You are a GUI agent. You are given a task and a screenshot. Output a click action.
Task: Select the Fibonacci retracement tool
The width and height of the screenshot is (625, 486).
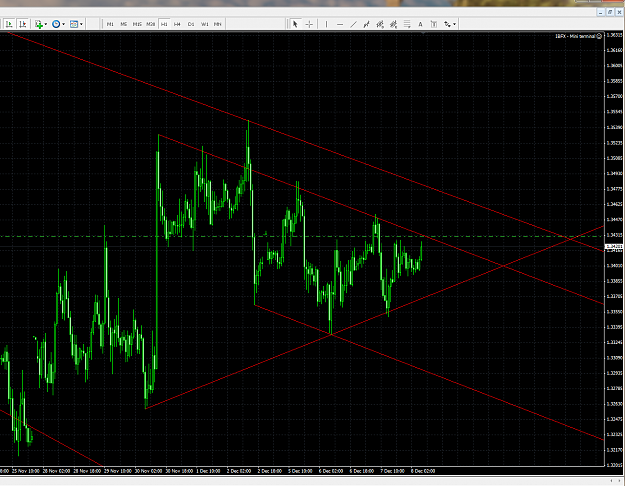(x=407, y=24)
